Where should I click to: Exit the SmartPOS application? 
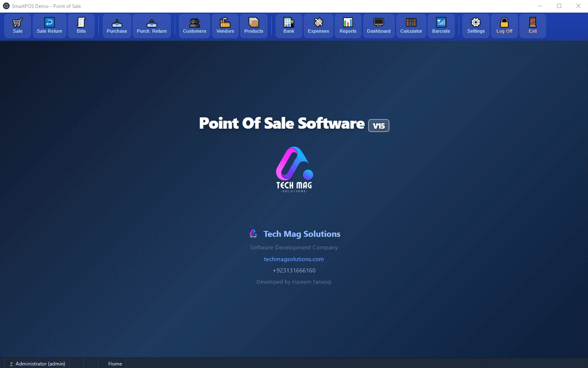532,26
